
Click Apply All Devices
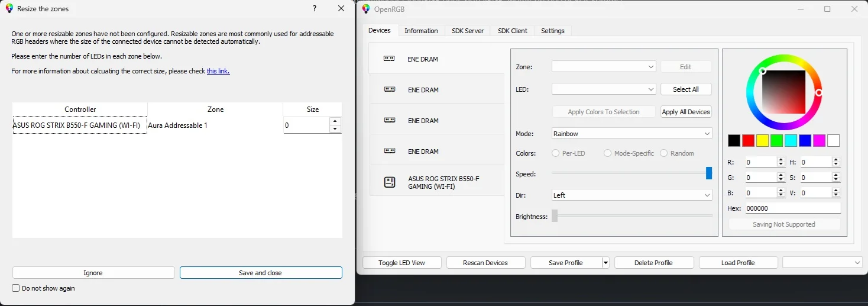click(686, 112)
